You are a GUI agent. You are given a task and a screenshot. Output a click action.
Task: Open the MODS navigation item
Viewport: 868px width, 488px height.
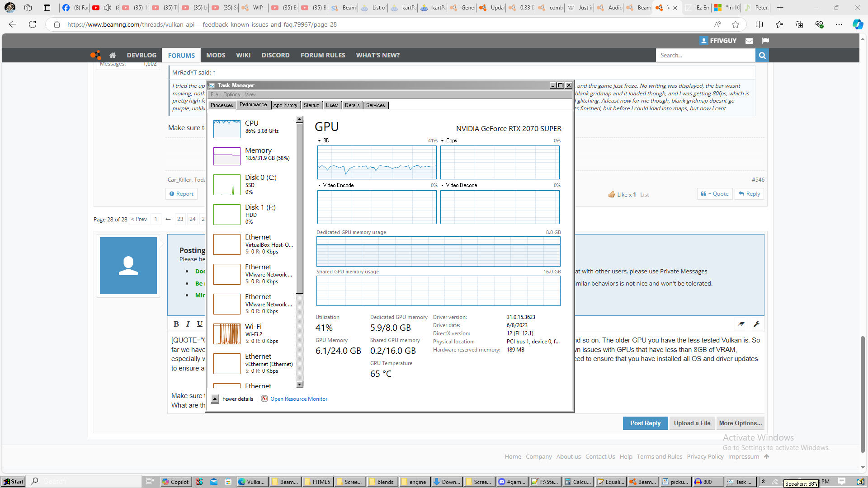coord(216,55)
